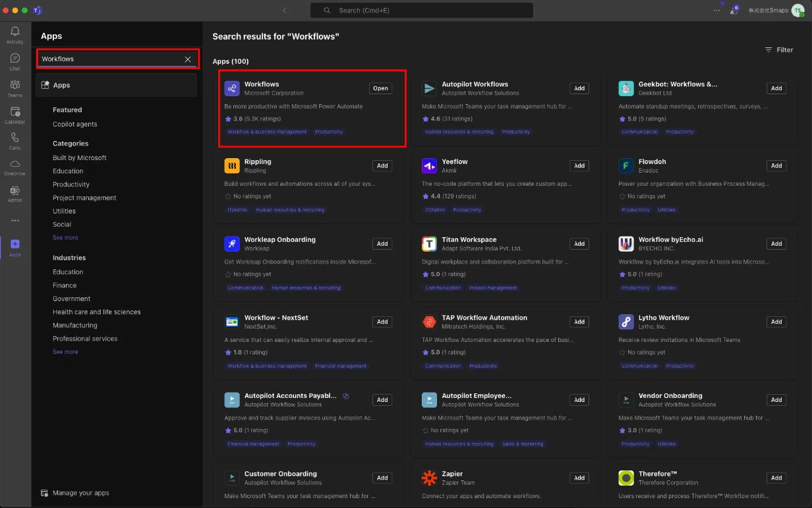Select the Finance industry

(x=65, y=285)
